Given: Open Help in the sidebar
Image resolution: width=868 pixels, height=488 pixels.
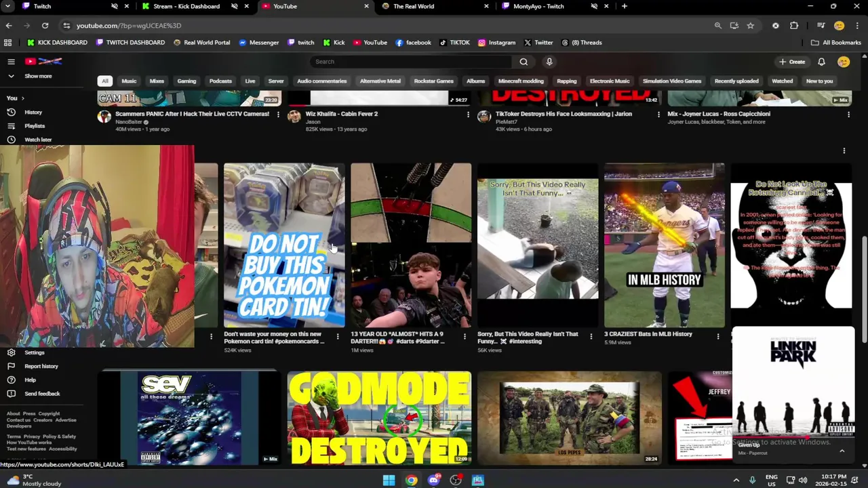Looking at the screenshot, I should pyautogui.click(x=30, y=380).
